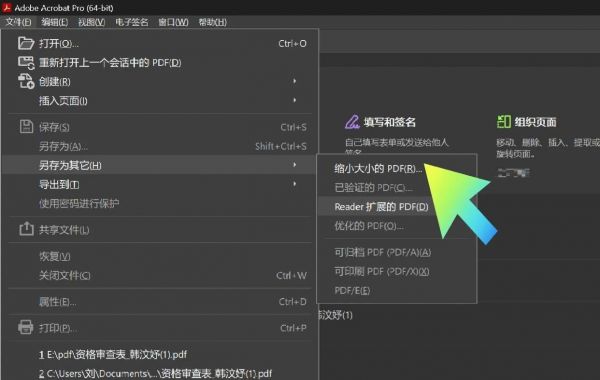600x380 pixels.
Task: Click the Print printer icon
Action: pos(26,328)
